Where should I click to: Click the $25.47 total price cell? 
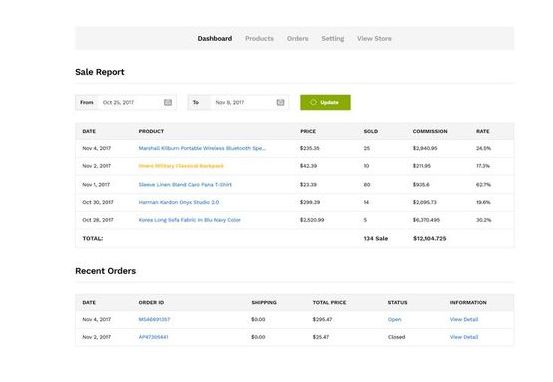pyautogui.click(x=321, y=337)
